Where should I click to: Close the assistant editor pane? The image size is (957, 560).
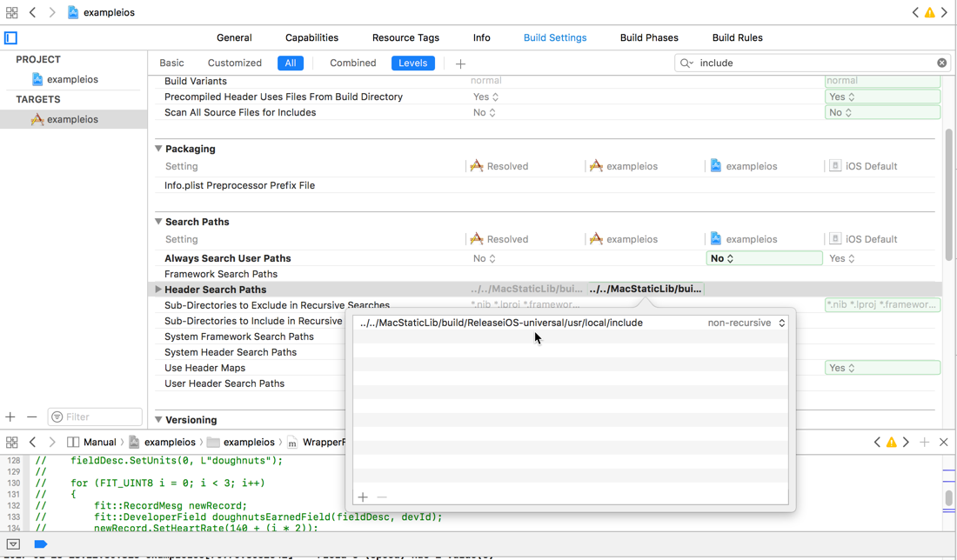(944, 443)
